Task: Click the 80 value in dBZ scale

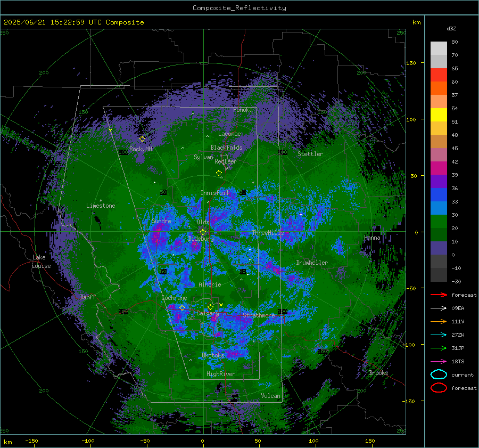Action: 455,42
